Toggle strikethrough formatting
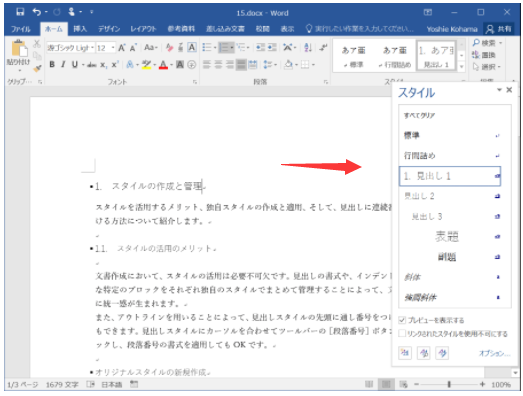Image resolution: width=523 pixels, height=396 pixels. [x=91, y=65]
